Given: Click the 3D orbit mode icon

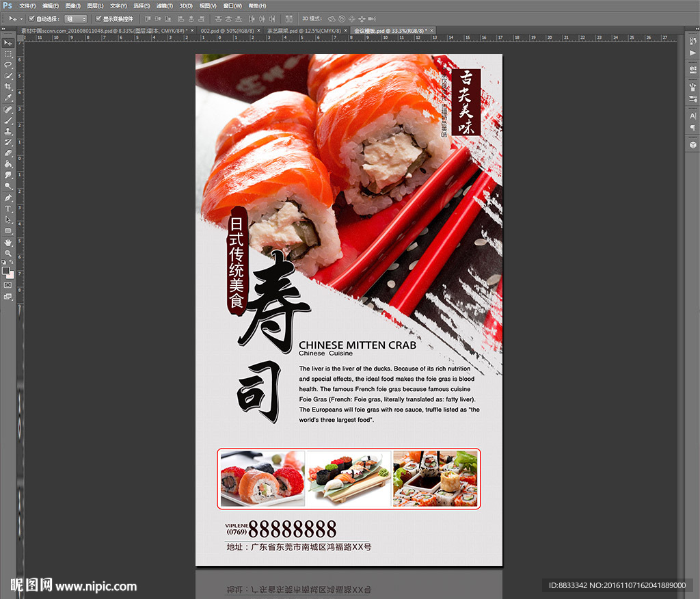Looking at the screenshot, I should [x=332, y=18].
